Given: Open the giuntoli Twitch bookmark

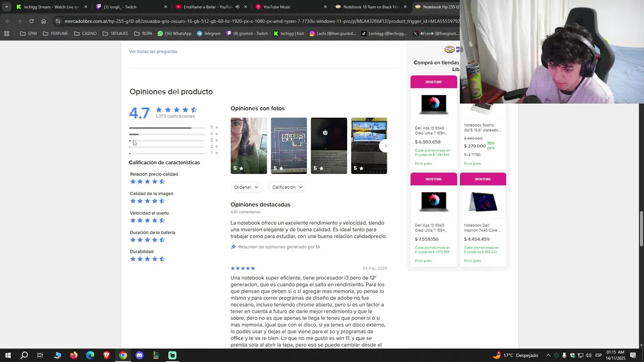Looking at the screenshot, I should pyautogui.click(x=247, y=34).
